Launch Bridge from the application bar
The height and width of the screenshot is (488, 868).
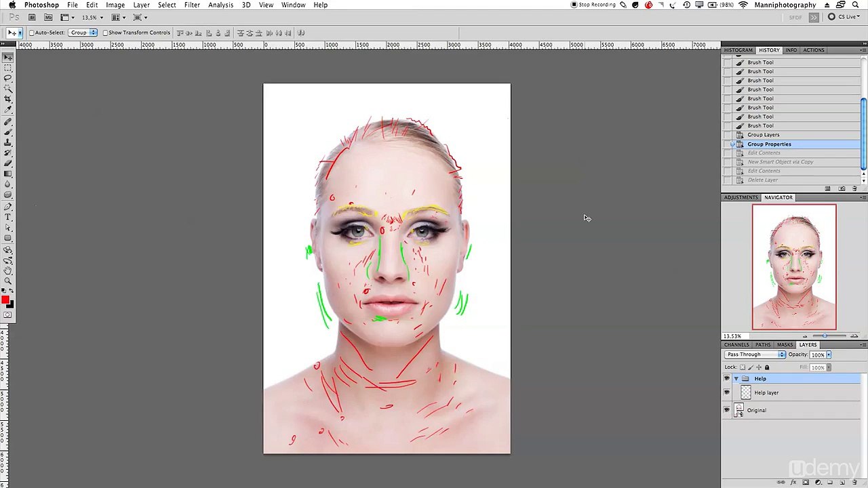pos(32,17)
